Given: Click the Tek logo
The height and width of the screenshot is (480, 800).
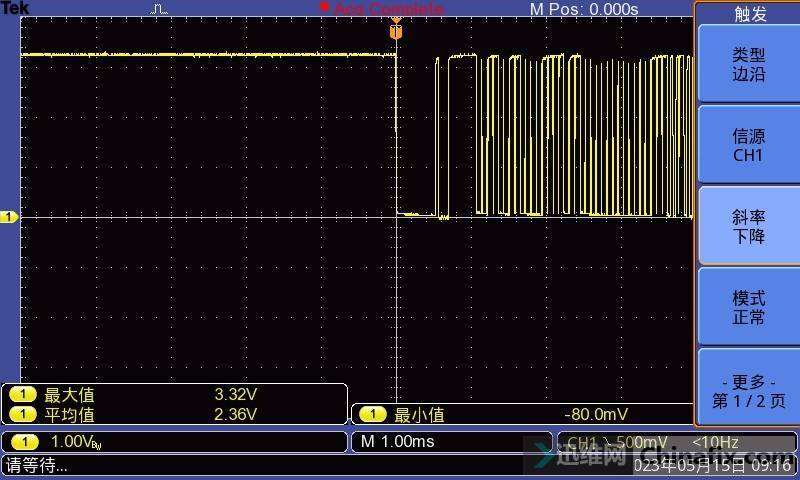Looking at the screenshot, I should (x=15, y=8).
